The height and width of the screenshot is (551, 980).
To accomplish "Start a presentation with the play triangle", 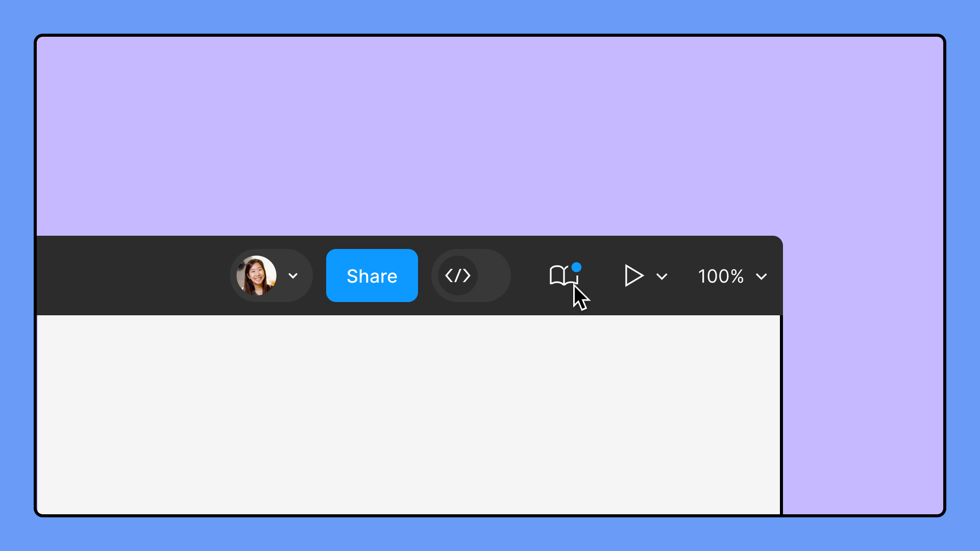I will pos(633,276).
